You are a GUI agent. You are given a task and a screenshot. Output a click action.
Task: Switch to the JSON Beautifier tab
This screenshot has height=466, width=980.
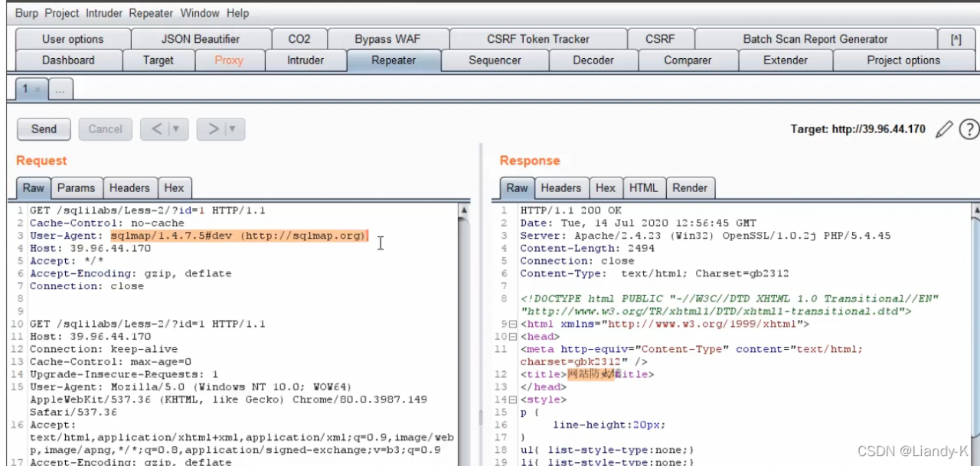[201, 39]
